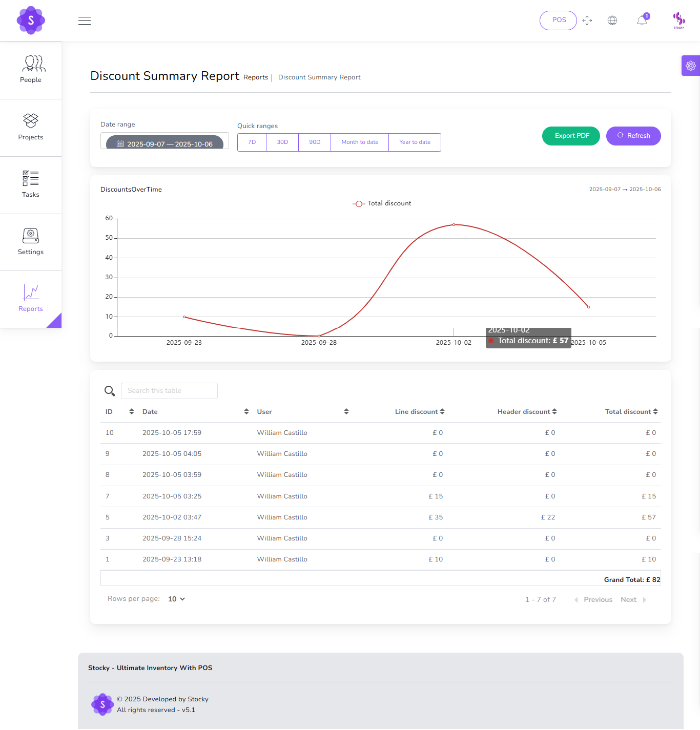Open Discount Summary Report breadcrumb
Image resolution: width=700 pixels, height=730 pixels.
coord(319,77)
